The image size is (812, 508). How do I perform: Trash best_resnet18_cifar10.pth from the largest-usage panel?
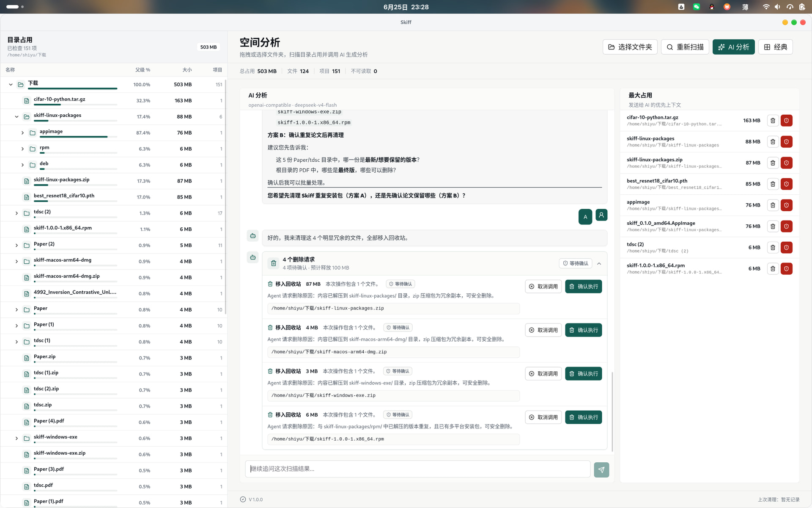point(773,184)
